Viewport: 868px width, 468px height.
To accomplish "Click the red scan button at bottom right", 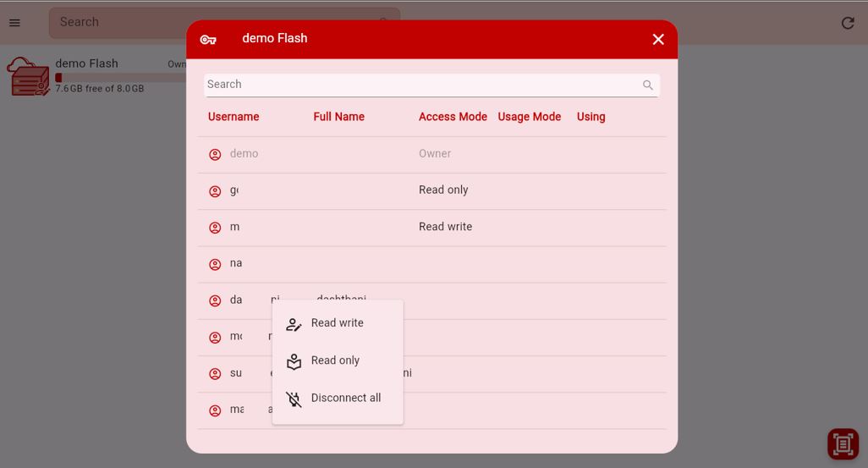I will 842,444.
